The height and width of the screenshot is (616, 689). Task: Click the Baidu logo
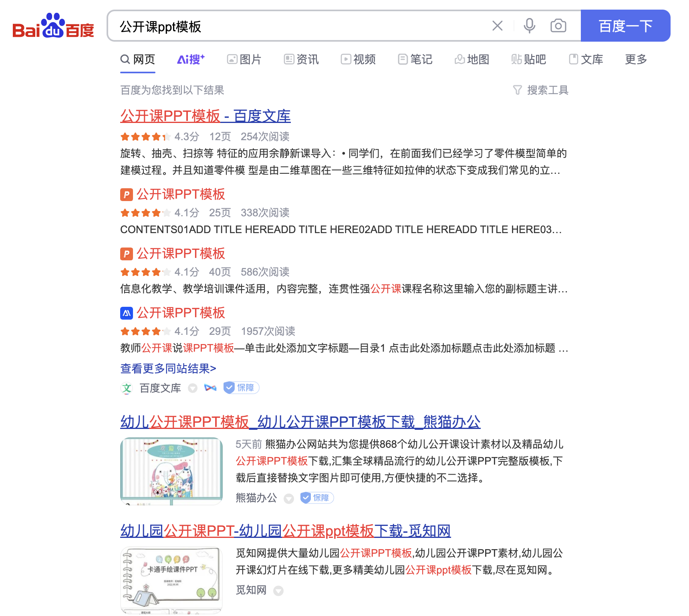click(53, 26)
